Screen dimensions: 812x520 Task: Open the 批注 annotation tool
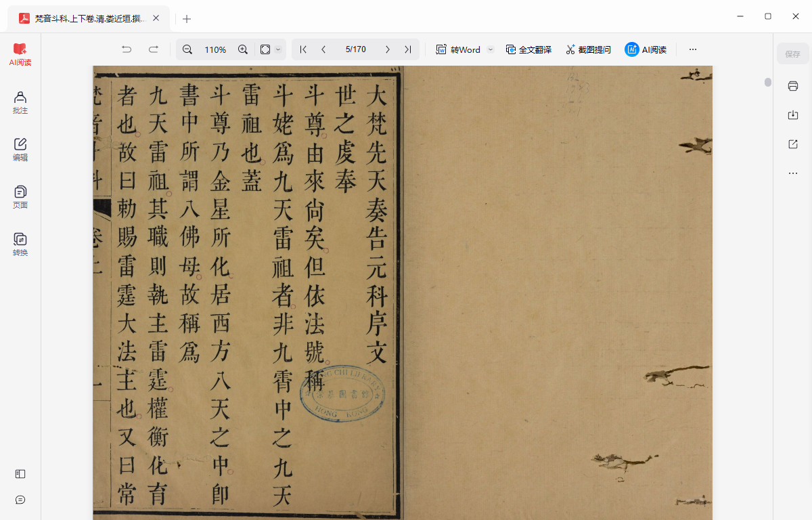(x=20, y=103)
